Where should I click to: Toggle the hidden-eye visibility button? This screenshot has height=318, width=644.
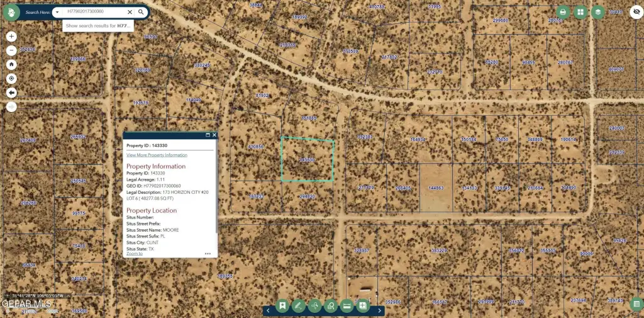point(636,12)
